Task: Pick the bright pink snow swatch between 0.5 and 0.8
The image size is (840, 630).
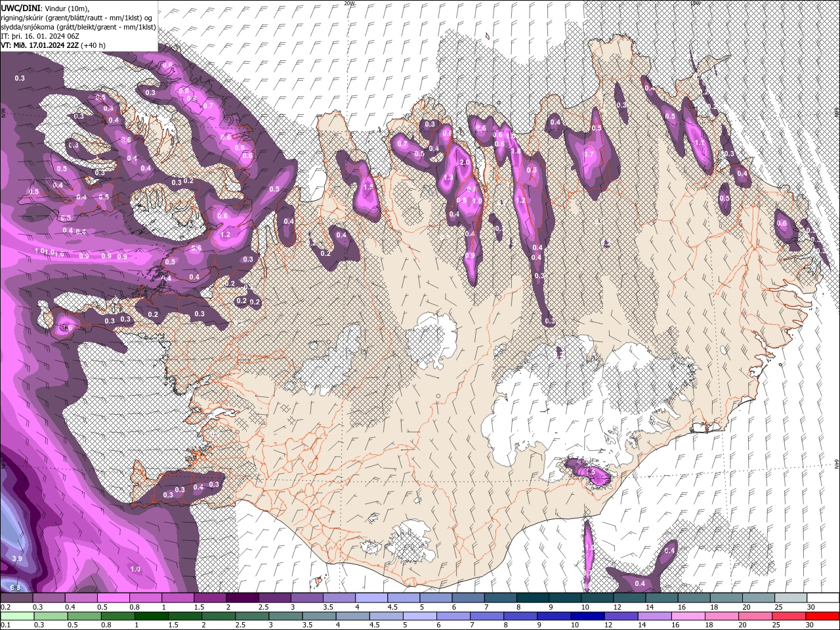Action: 114,598
